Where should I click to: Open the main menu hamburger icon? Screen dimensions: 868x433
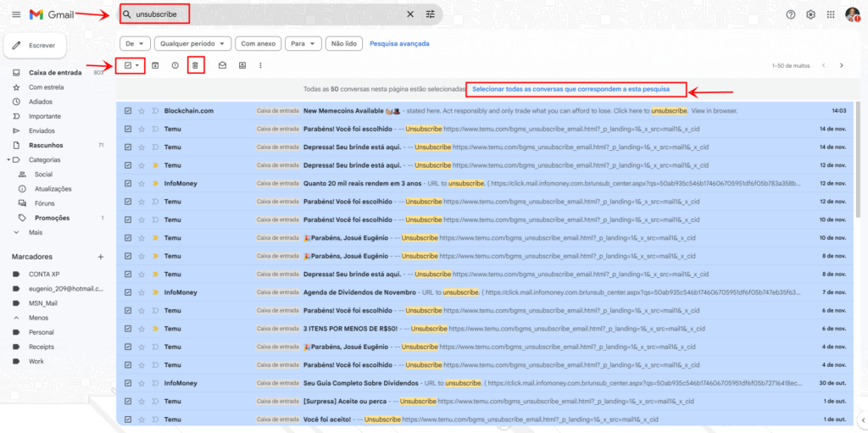(x=17, y=14)
